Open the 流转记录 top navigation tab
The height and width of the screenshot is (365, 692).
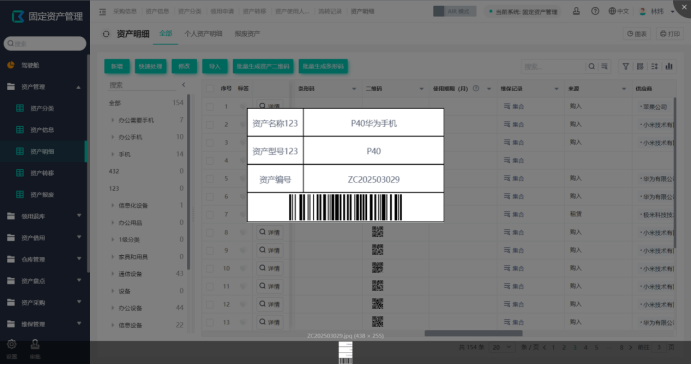point(330,11)
